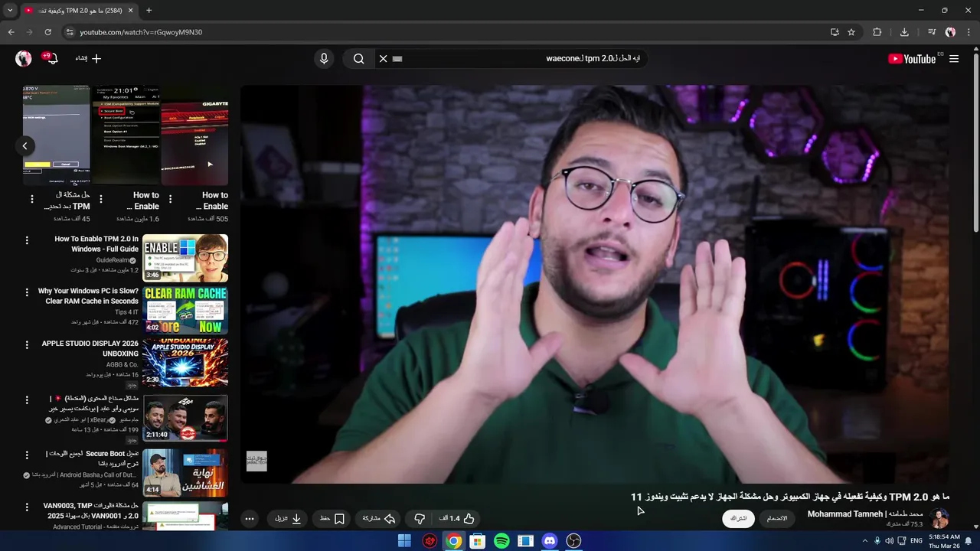Viewport: 980px width, 551px height.
Task: Go back in Chrome
Action: click(11, 32)
